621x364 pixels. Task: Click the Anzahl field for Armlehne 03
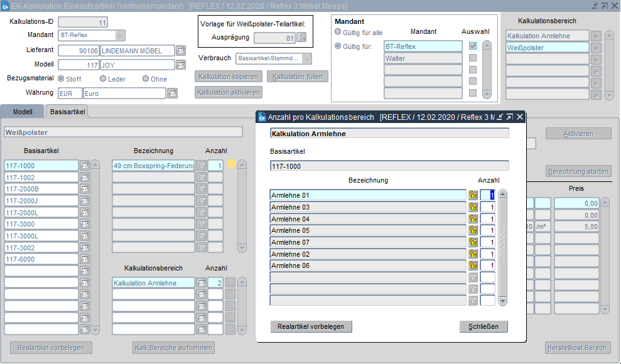click(x=488, y=207)
